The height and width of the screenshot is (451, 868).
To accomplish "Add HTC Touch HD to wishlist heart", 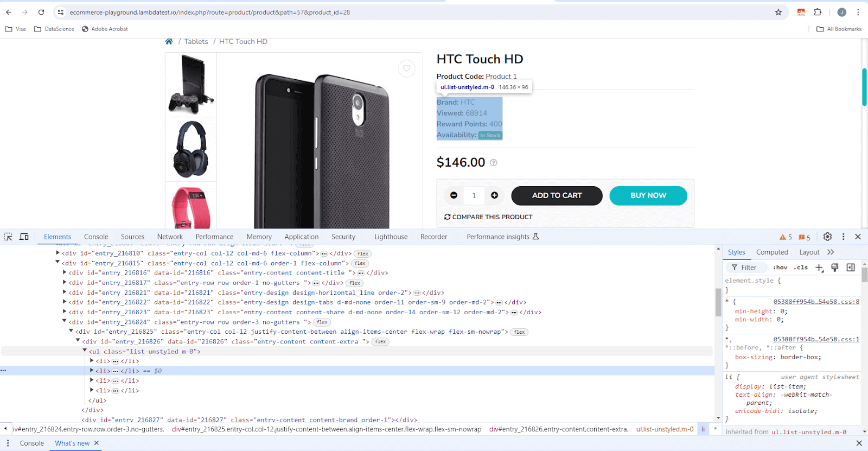I will click(x=406, y=68).
